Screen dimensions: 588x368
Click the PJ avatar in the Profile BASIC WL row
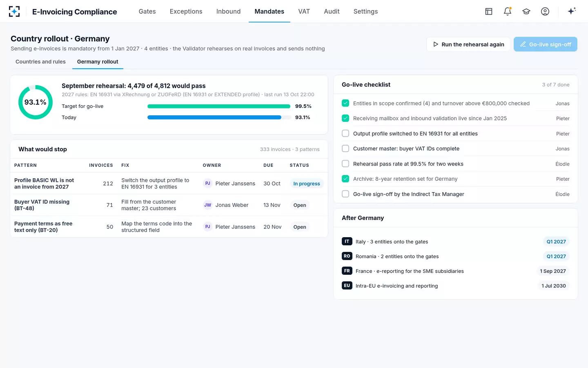click(x=208, y=184)
